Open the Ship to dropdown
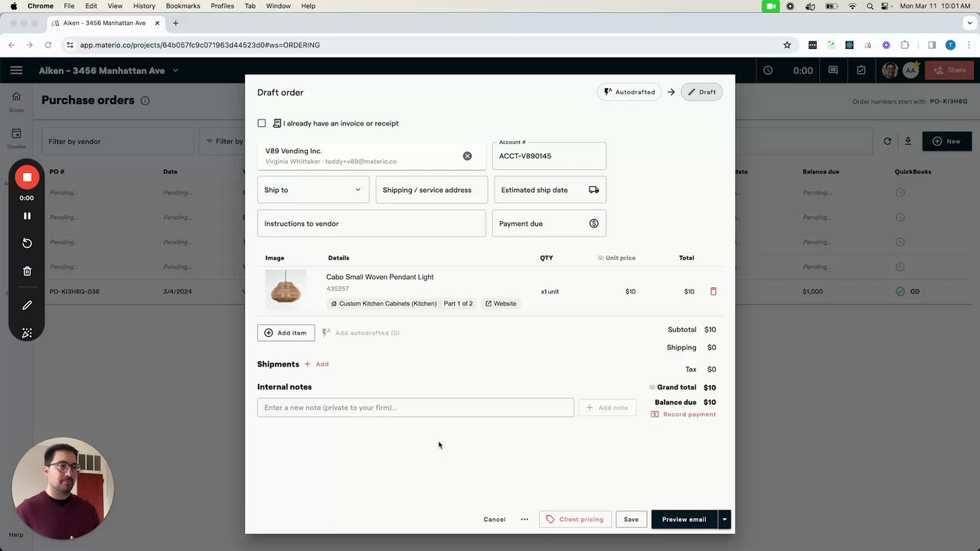The image size is (980, 551). click(x=313, y=190)
